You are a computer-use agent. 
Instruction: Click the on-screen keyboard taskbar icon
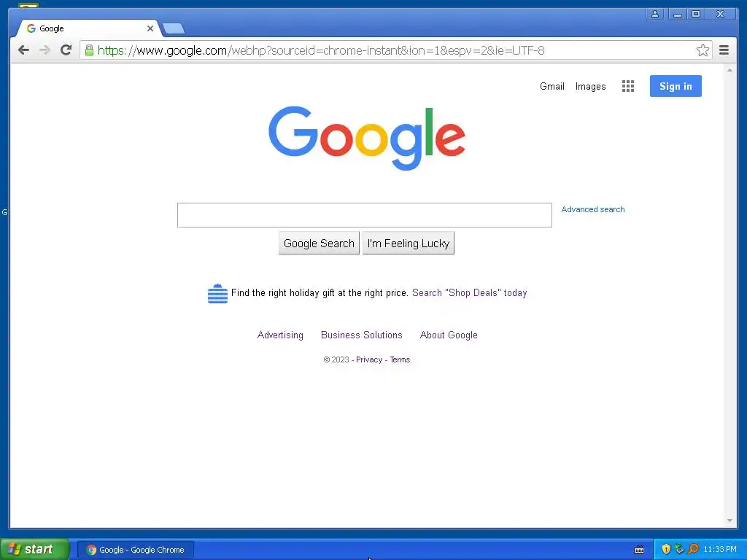click(x=639, y=550)
